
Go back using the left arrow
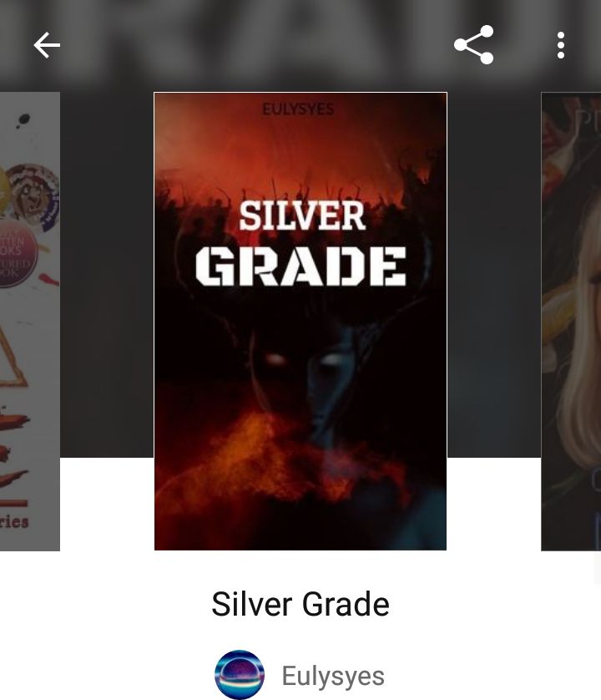47,45
